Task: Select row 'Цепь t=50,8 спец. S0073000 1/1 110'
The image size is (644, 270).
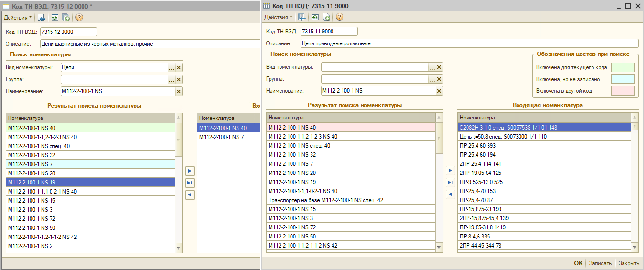Action: pos(544,137)
